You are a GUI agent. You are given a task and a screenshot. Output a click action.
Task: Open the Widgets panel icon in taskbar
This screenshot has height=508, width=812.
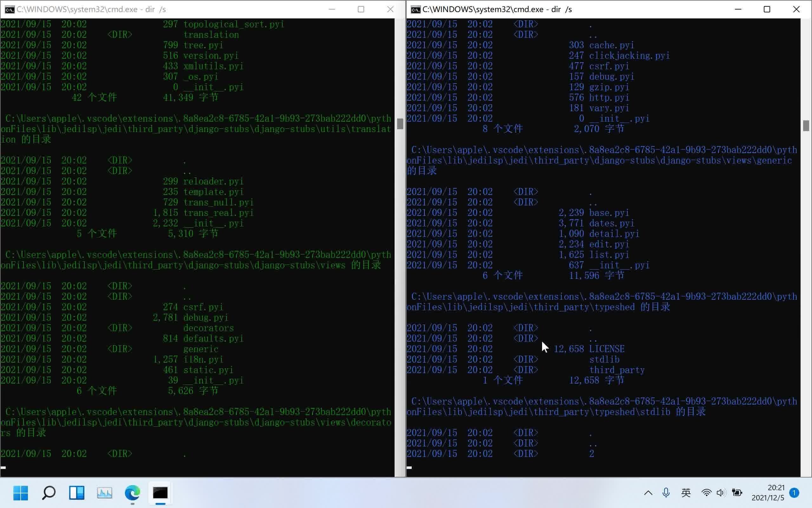[76, 493]
